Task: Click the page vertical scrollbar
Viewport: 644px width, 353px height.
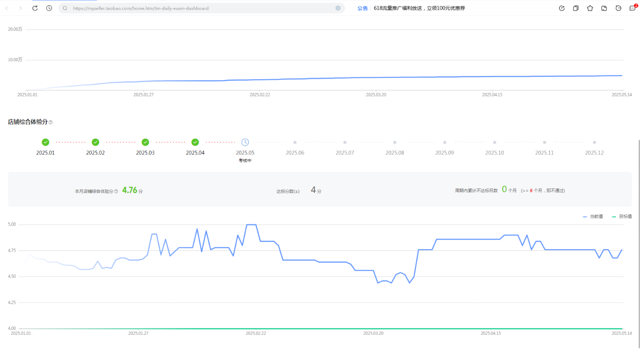Action: coord(640,218)
